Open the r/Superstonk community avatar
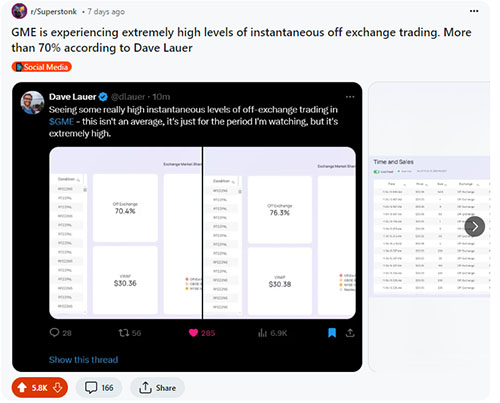The height and width of the screenshot is (403, 500). tap(19, 11)
